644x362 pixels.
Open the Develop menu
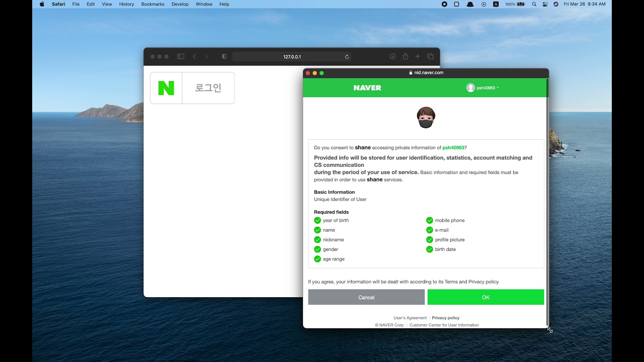click(x=180, y=4)
